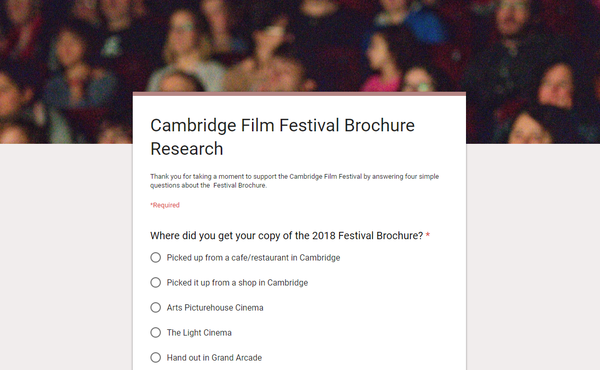Click the red asterisk after the brochure question
Viewport: 600px width, 370px height.
pos(428,235)
